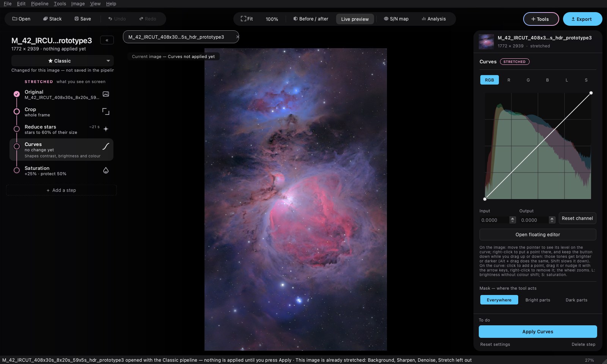Click the Stack toolbar button

(x=52, y=19)
